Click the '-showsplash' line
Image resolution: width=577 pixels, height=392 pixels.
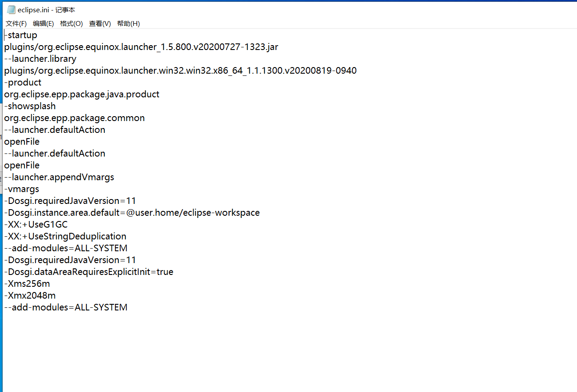(x=30, y=106)
